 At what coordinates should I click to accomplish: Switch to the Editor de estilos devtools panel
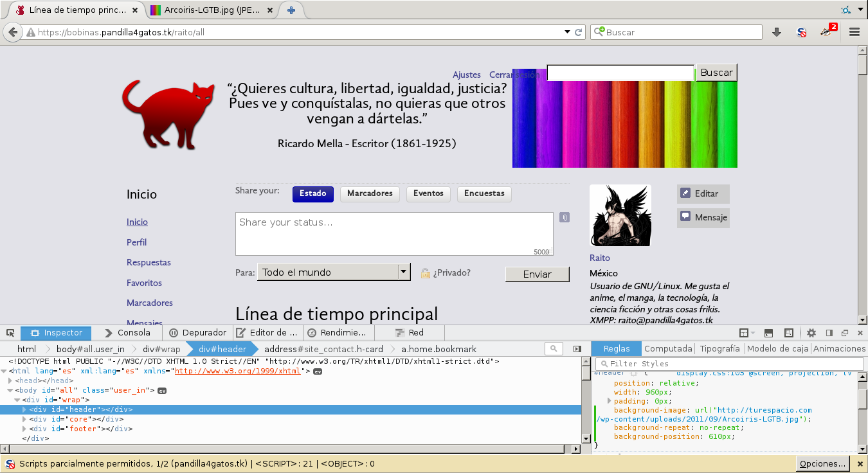pyautogui.click(x=267, y=333)
